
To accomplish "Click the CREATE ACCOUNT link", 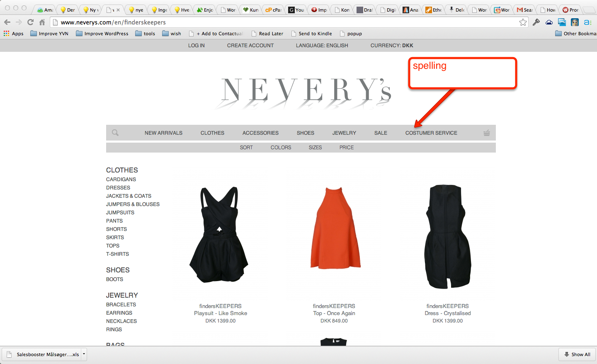I will tap(250, 46).
